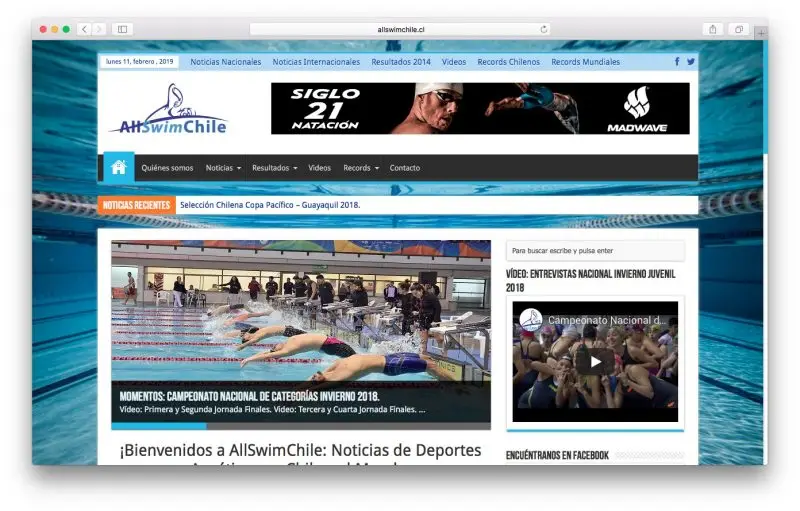The image size is (800, 511).
Task: Click the slider blue progress bar
Action: [x=159, y=426]
